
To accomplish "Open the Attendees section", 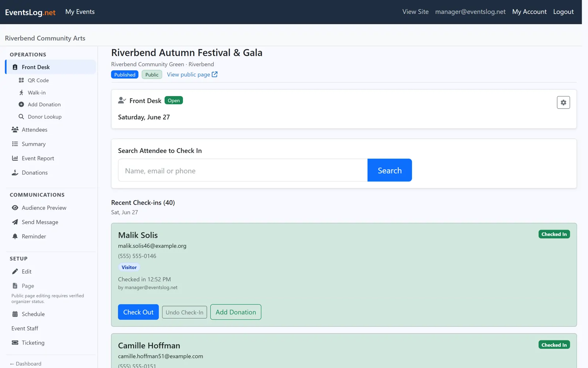I will tap(35, 130).
